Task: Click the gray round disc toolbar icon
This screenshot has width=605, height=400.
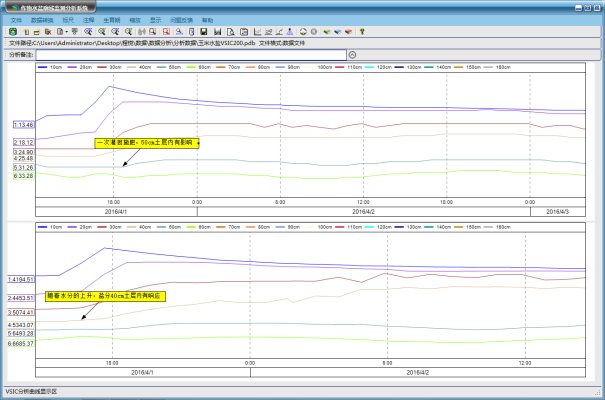Action: pyautogui.click(x=314, y=32)
